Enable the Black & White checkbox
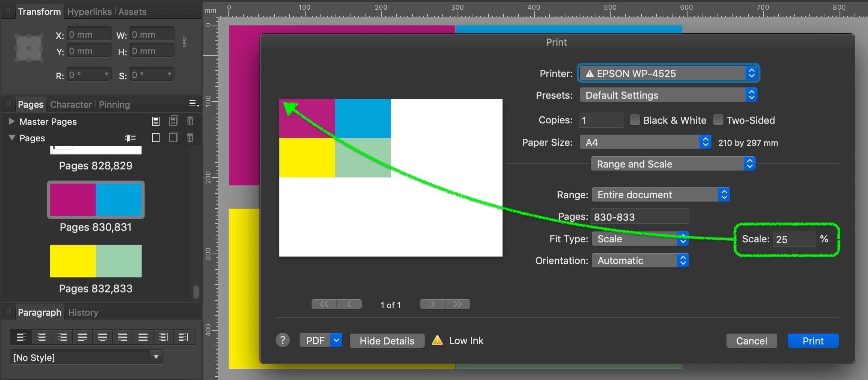The height and width of the screenshot is (380, 868). click(x=635, y=120)
